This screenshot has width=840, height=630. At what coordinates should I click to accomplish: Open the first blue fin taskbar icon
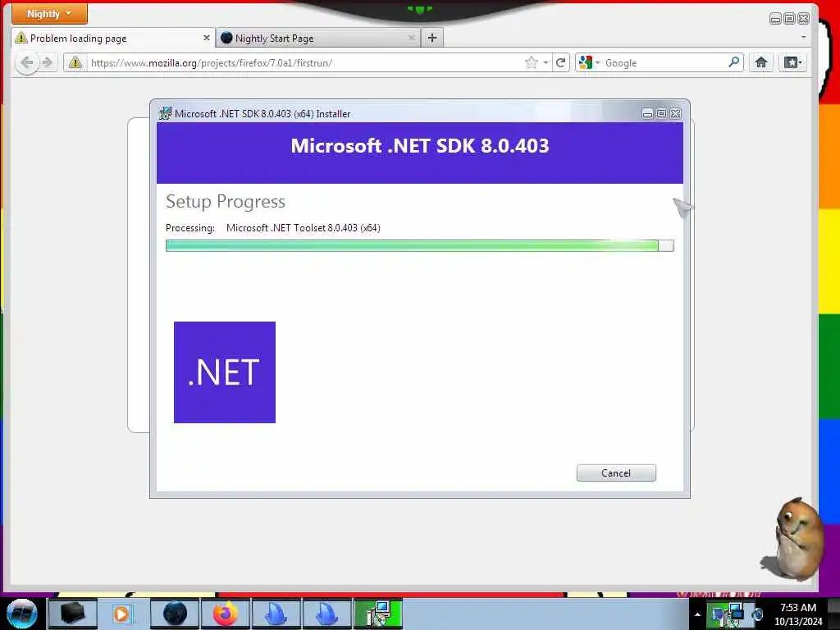(x=276, y=614)
